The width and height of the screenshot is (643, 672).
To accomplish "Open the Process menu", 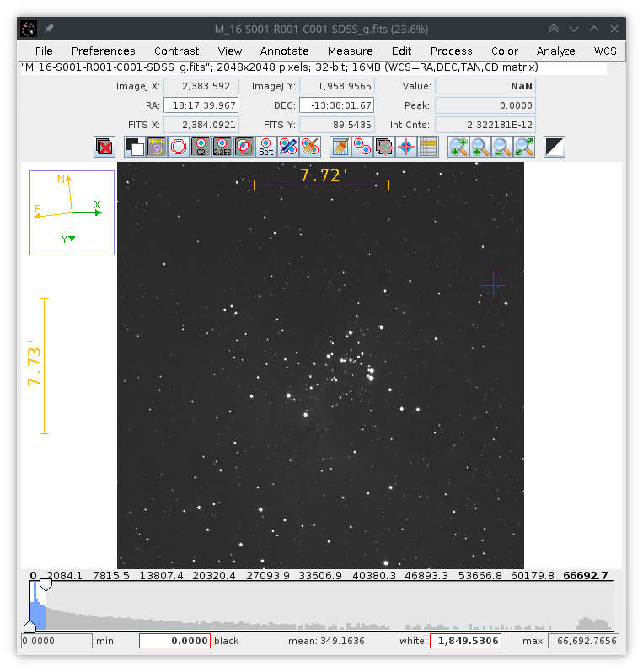I will click(451, 51).
